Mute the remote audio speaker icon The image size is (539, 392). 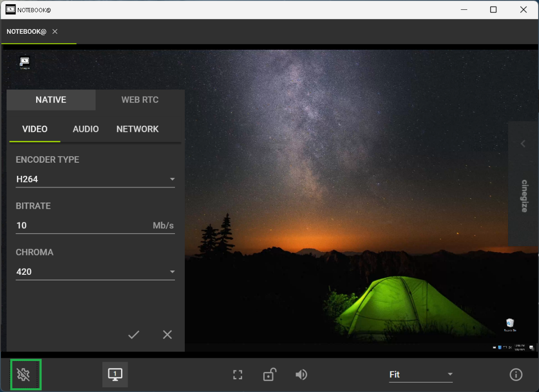point(301,374)
